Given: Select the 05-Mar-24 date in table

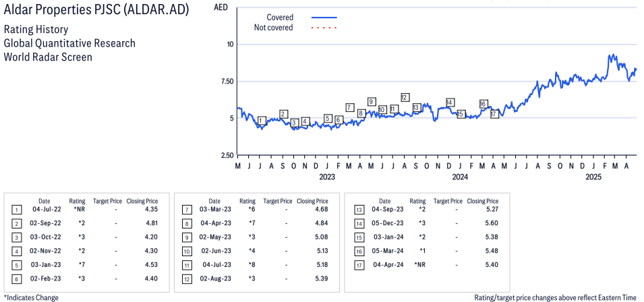Looking at the screenshot, I should click(x=387, y=251).
